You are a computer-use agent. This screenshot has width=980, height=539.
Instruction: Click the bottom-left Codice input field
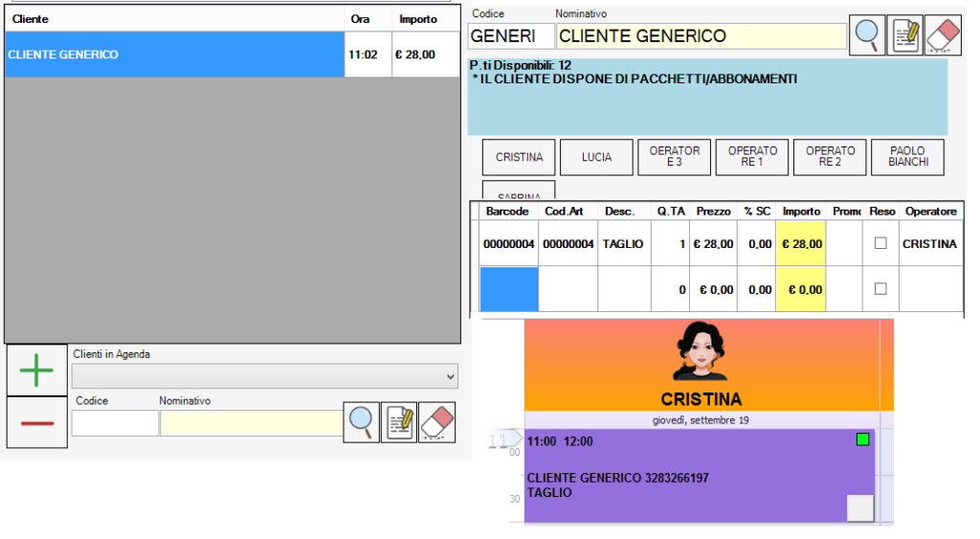tap(115, 423)
